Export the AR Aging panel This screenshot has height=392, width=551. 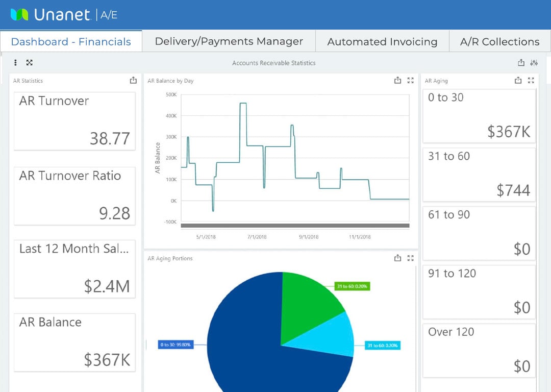click(x=518, y=80)
